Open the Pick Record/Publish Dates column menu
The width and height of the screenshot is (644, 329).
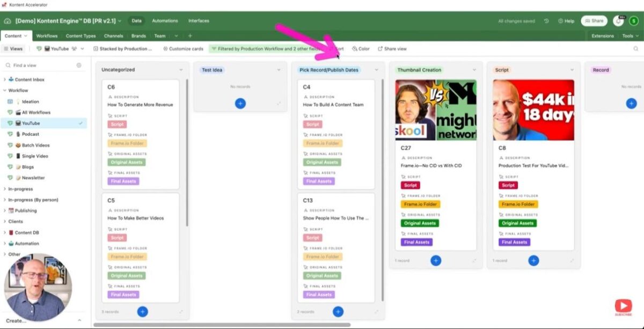377,70
